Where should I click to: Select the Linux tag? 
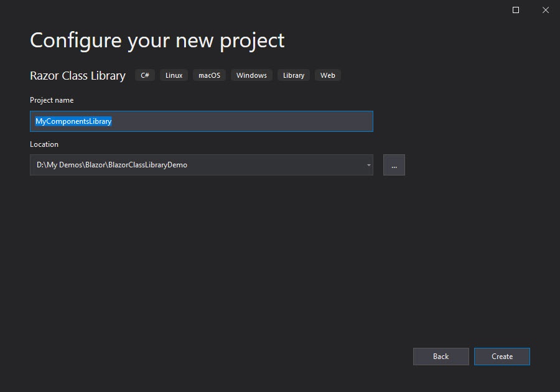174,75
